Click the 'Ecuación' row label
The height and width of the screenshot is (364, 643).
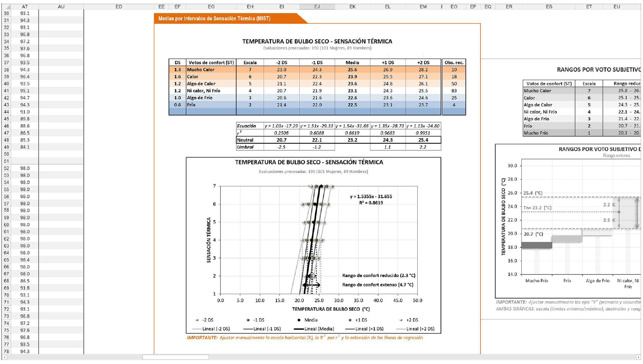pos(246,126)
